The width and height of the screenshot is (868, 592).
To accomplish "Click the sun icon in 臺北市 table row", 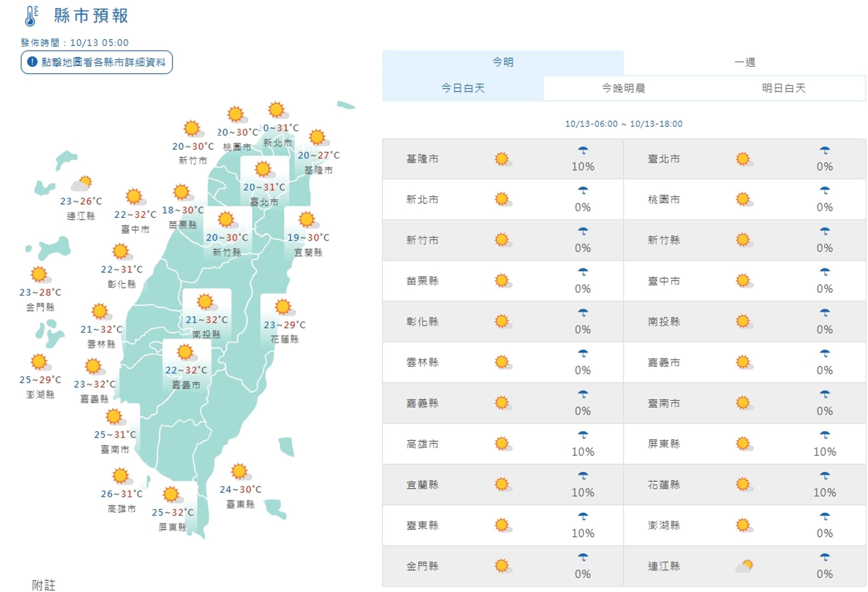I will pos(744,159).
